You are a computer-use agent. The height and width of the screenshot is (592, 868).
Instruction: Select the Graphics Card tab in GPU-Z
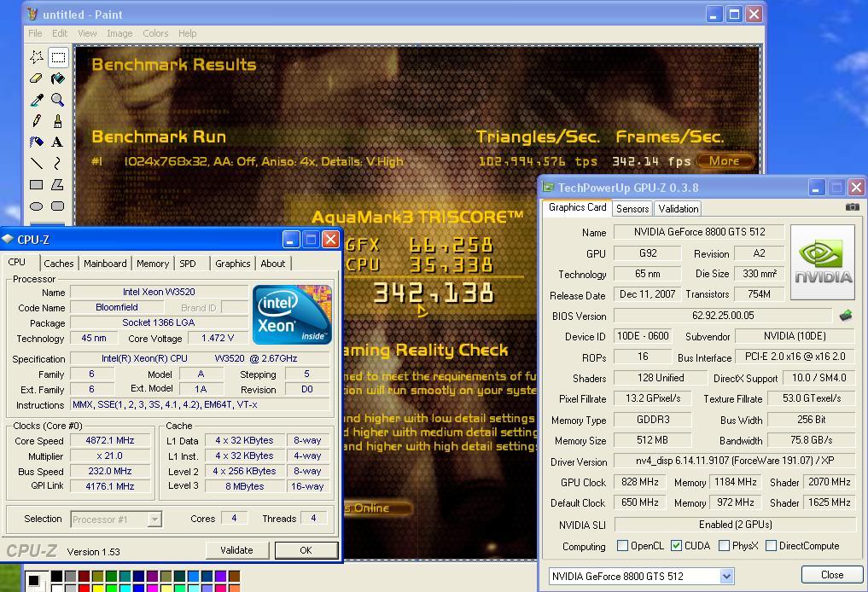pos(577,207)
